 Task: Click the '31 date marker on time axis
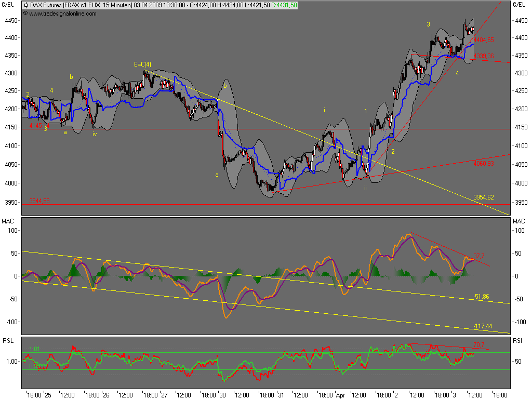click(280, 395)
